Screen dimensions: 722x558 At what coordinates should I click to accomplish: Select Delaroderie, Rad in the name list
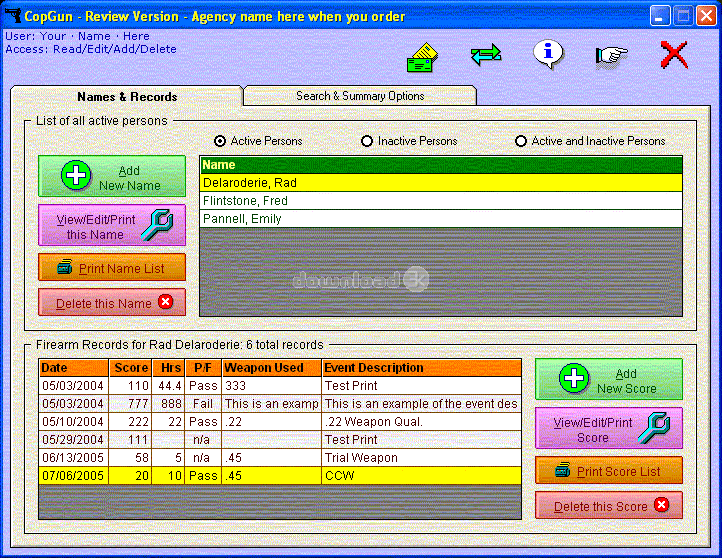pyautogui.click(x=441, y=183)
